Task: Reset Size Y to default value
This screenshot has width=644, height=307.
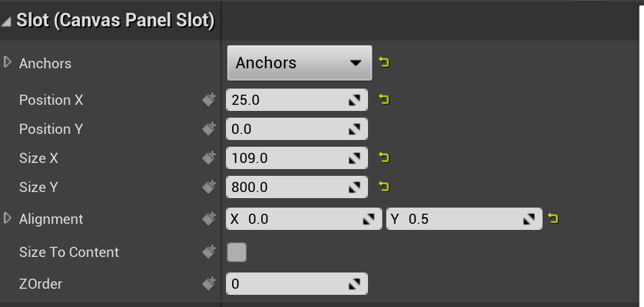Action: tap(385, 187)
